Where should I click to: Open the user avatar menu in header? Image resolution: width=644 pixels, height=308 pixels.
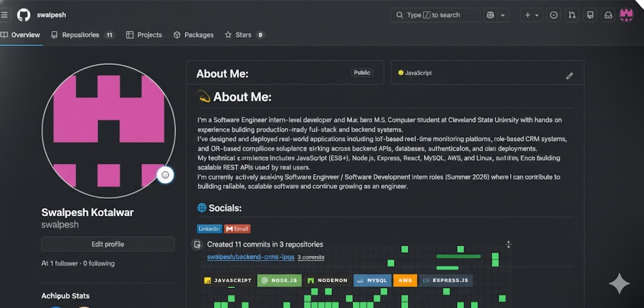626,15
